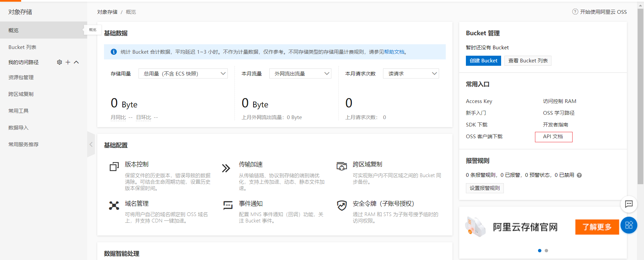Click 日环比 label
The width and height of the screenshot is (644, 260).
pyautogui.click(x=144, y=117)
